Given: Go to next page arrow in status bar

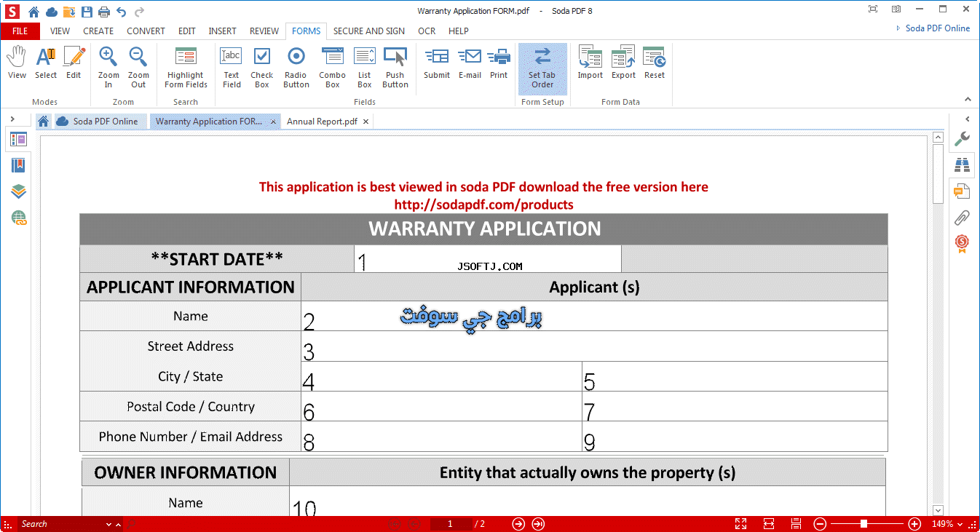Looking at the screenshot, I should pos(518,524).
